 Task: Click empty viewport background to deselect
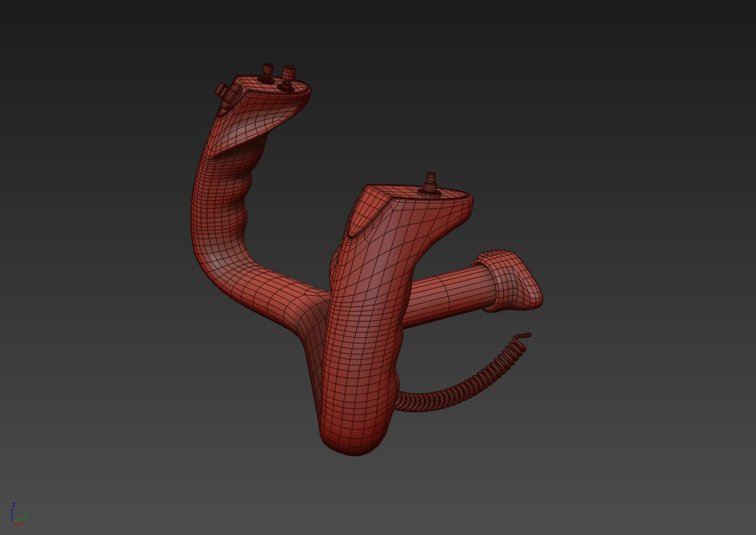click(605, 113)
